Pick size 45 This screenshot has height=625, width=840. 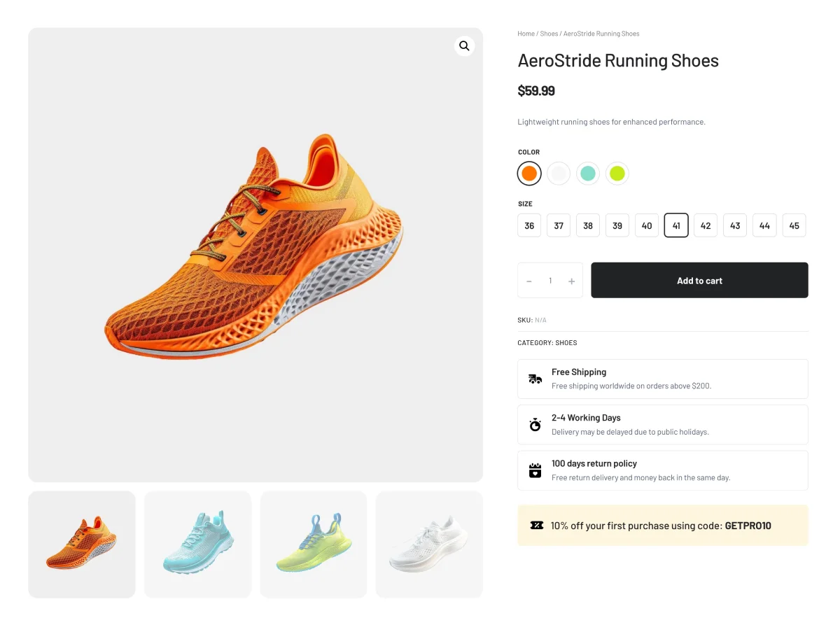(x=794, y=225)
